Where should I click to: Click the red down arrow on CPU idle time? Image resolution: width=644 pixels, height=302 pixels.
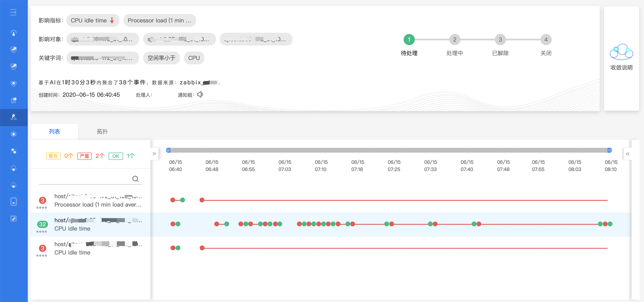pos(112,20)
